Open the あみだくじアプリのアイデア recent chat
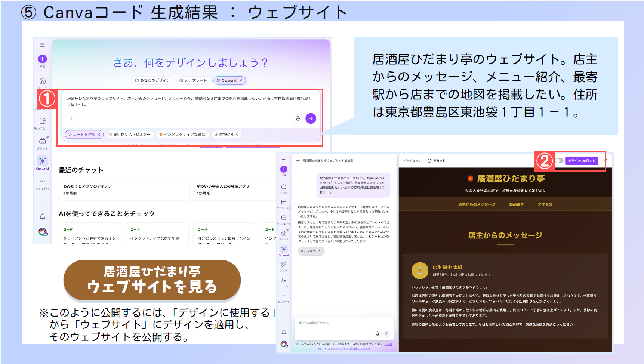The width and height of the screenshot is (644, 364). click(x=124, y=190)
